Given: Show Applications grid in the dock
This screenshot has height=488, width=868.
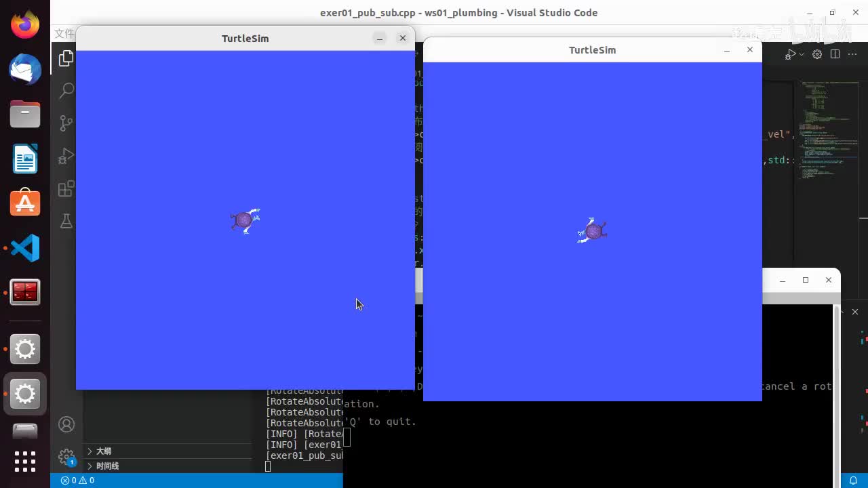Looking at the screenshot, I should point(25,462).
